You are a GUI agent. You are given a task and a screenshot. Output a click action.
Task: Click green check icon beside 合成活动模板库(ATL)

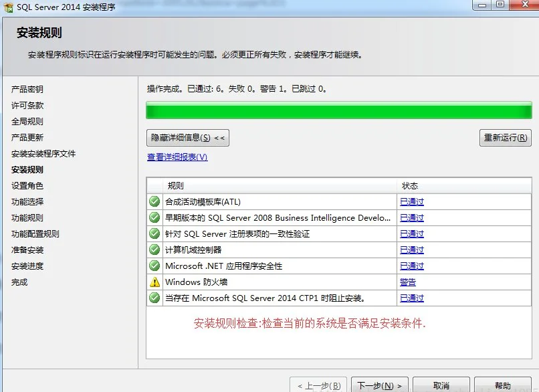pyautogui.click(x=154, y=201)
